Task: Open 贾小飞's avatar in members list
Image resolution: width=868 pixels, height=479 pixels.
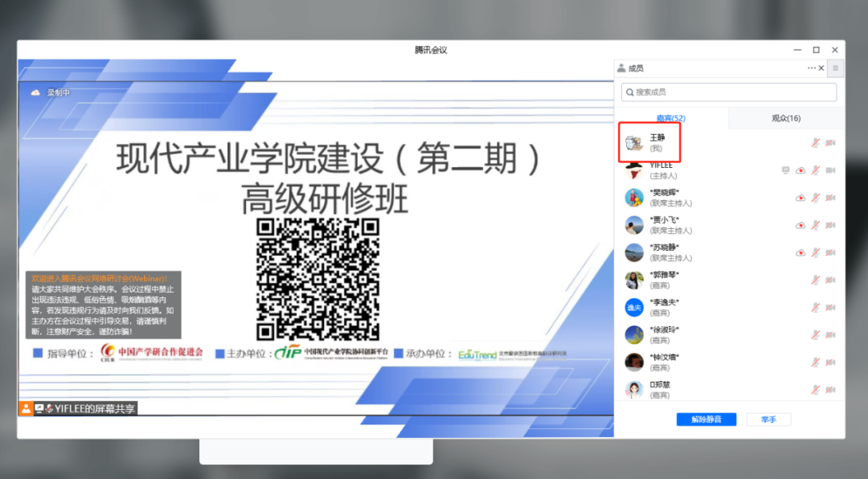Action: pos(634,225)
